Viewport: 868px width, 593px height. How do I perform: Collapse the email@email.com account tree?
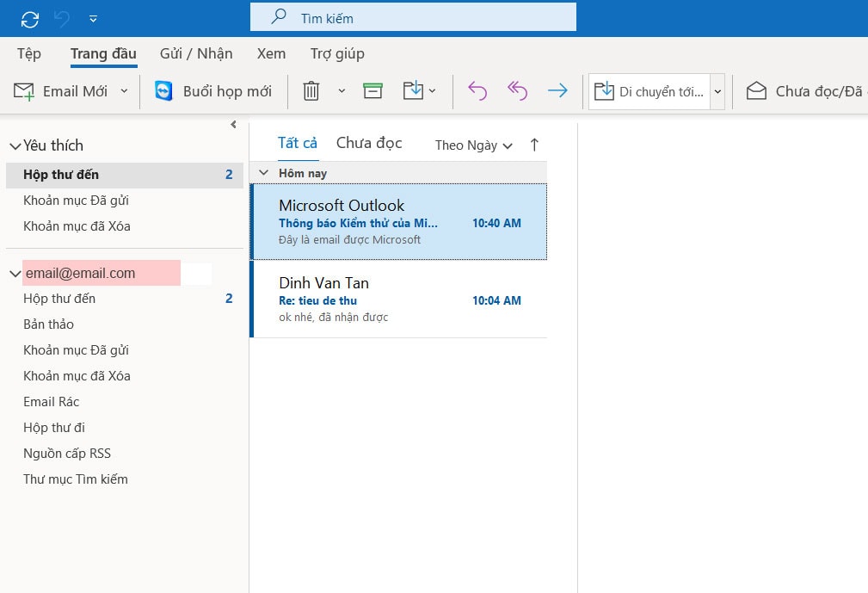15,274
